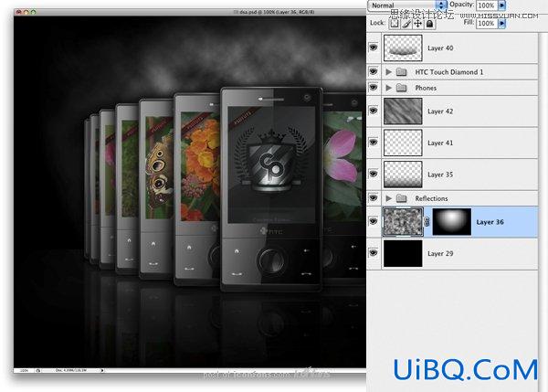Enable lock position icon
This screenshot has height=392, width=548.
point(417,24)
